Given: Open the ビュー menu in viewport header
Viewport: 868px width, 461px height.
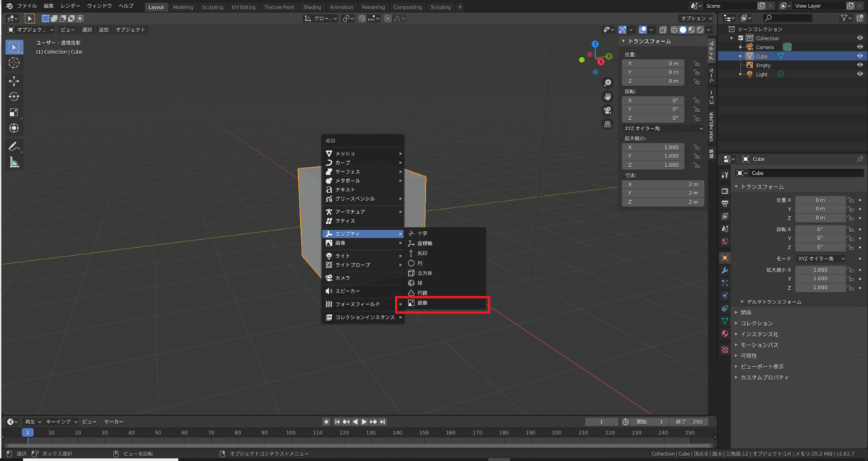Looking at the screenshot, I should pyautogui.click(x=67, y=30).
